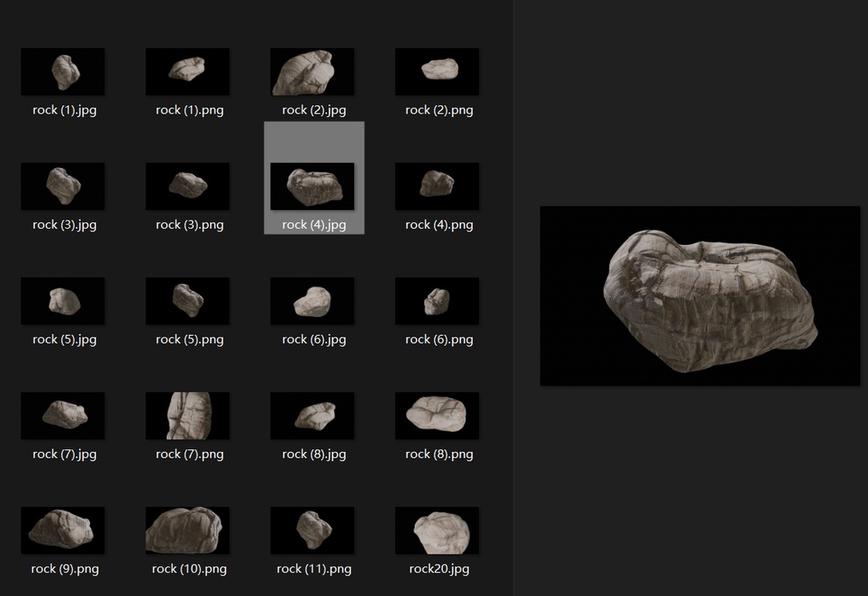
Task: Open the rock (7).png thumbnail
Action: tap(187, 415)
